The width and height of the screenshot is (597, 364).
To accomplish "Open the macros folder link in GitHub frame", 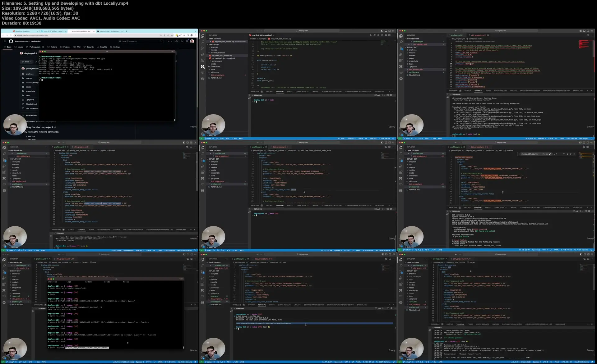I will (29, 78).
